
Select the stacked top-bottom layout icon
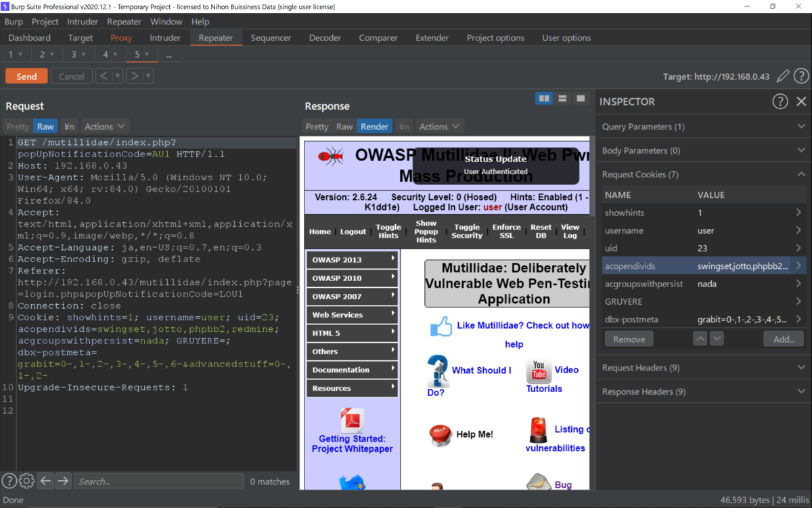[562, 99]
